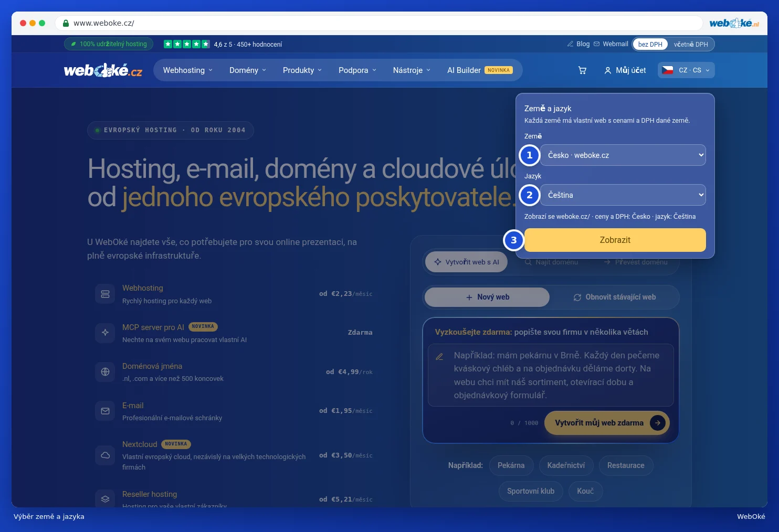Click the WebOké.cz logo
The image size is (779, 532).
point(103,70)
